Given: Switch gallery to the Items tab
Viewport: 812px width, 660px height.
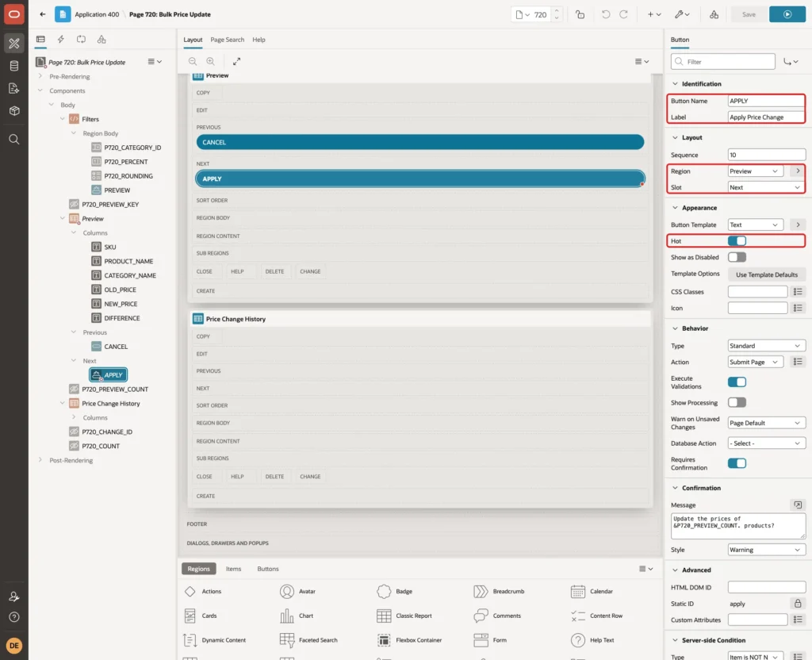Looking at the screenshot, I should click(234, 569).
